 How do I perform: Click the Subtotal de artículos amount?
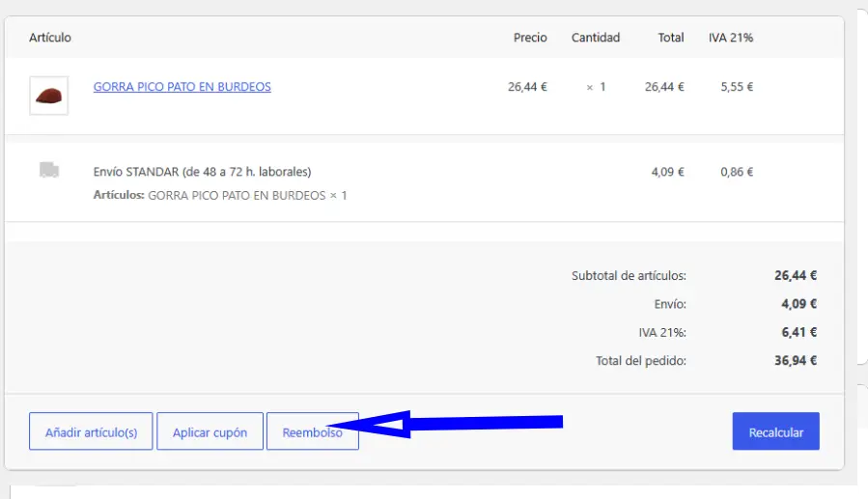[x=796, y=275]
